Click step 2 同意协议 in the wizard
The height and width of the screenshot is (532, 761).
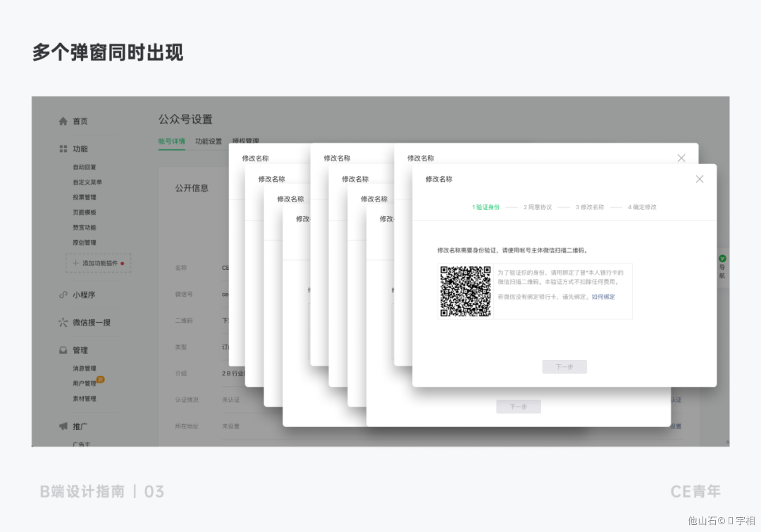coord(538,207)
